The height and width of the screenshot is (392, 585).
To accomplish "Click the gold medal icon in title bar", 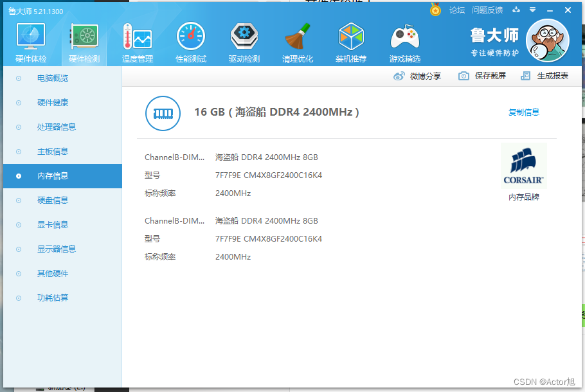I will point(435,10).
